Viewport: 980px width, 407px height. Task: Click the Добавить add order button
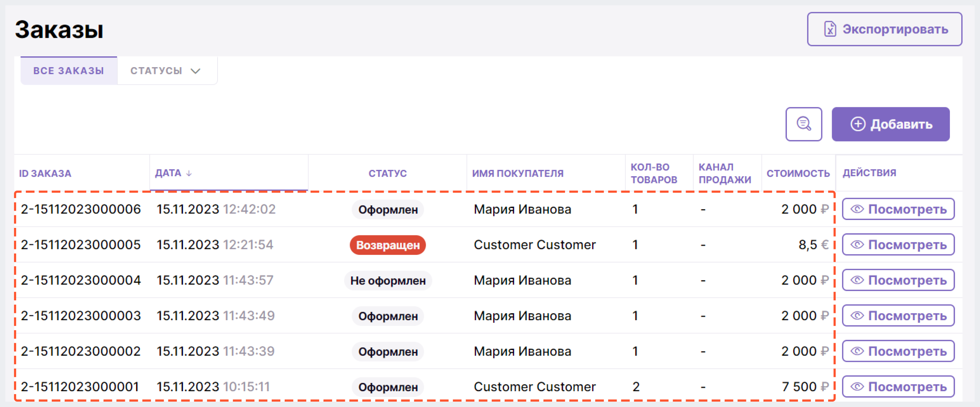coord(890,124)
